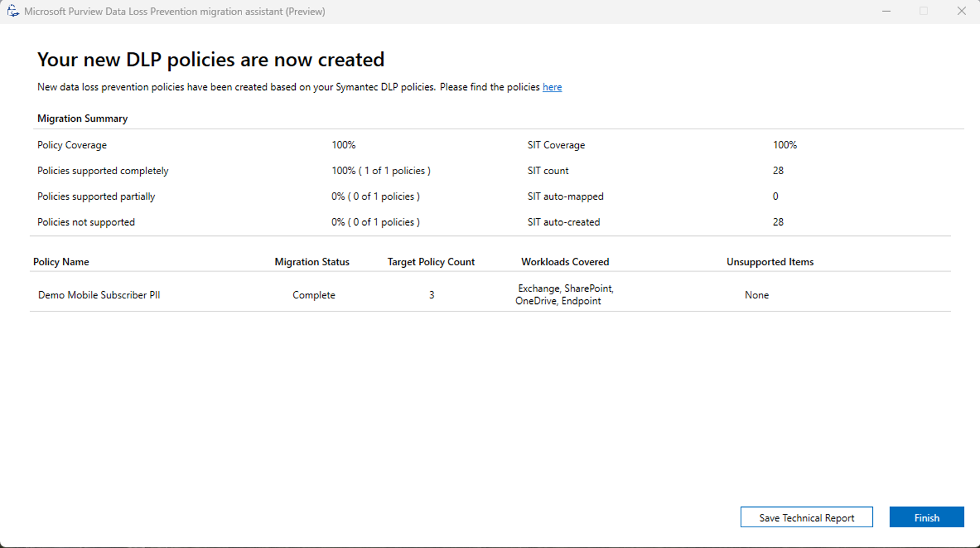The height and width of the screenshot is (548, 980).
Task: Click the Migration Status column header
Action: pos(311,262)
